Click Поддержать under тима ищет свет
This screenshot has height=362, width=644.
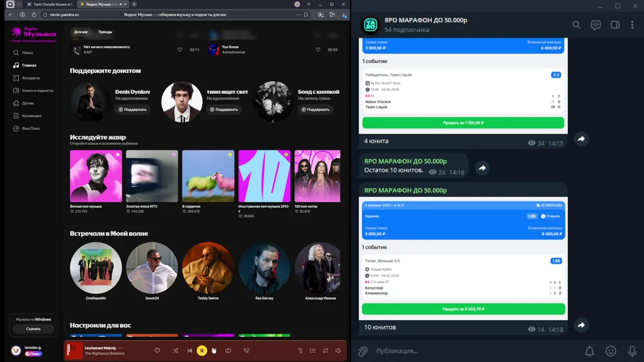(224, 109)
